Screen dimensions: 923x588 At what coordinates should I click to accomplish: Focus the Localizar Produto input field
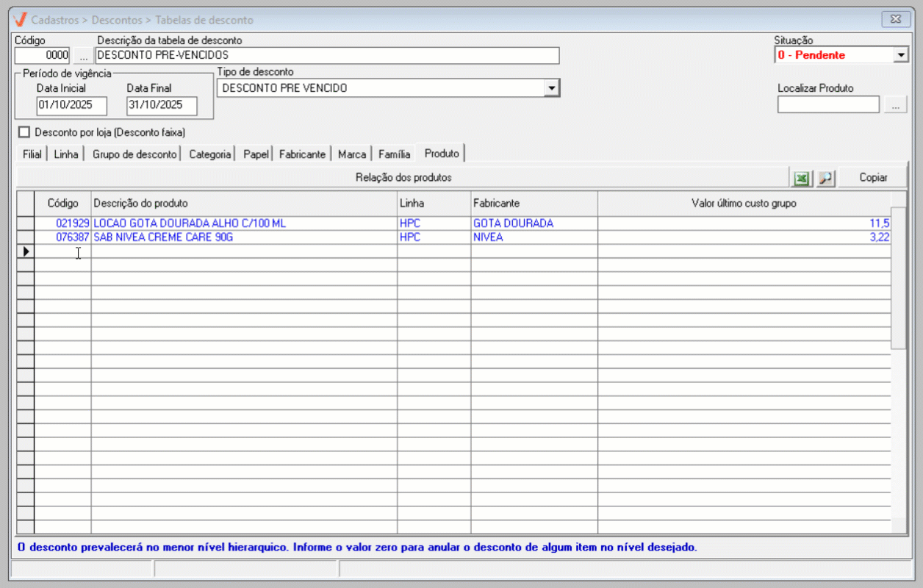(x=827, y=105)
